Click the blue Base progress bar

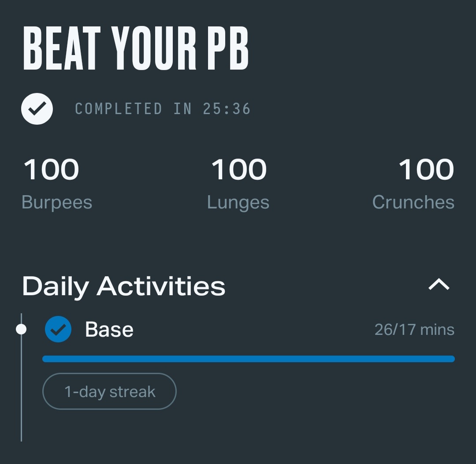(x=248, y=359)
